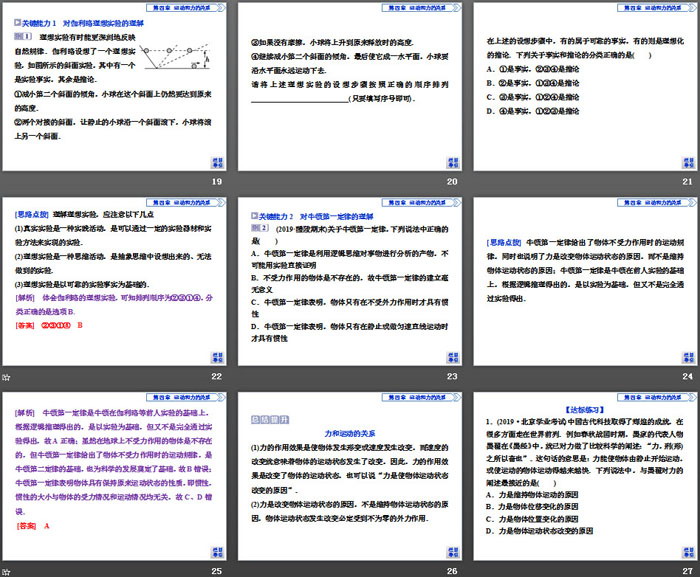Click the navigation button on slide 20
This screenshot has height=577, width=700.
point(451,163)
